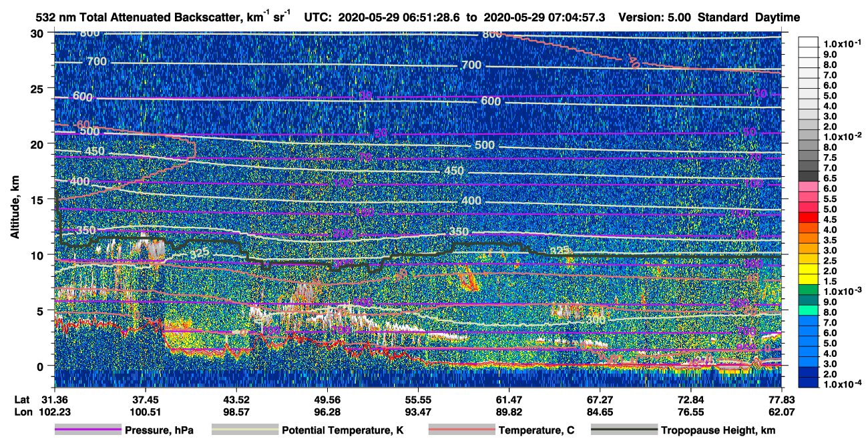Click the dark Tropopause Height legend swatch

pyautogui.click(x=624, y=430)
